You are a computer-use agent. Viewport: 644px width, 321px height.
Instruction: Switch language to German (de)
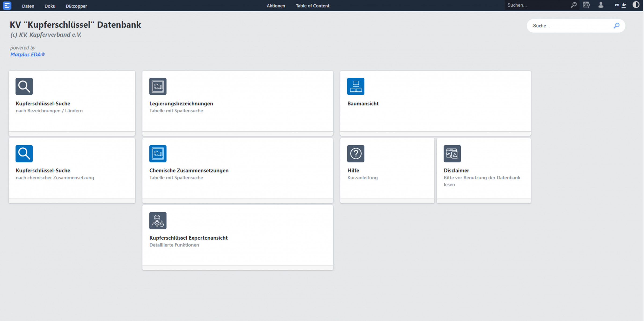tap(624, 5)
